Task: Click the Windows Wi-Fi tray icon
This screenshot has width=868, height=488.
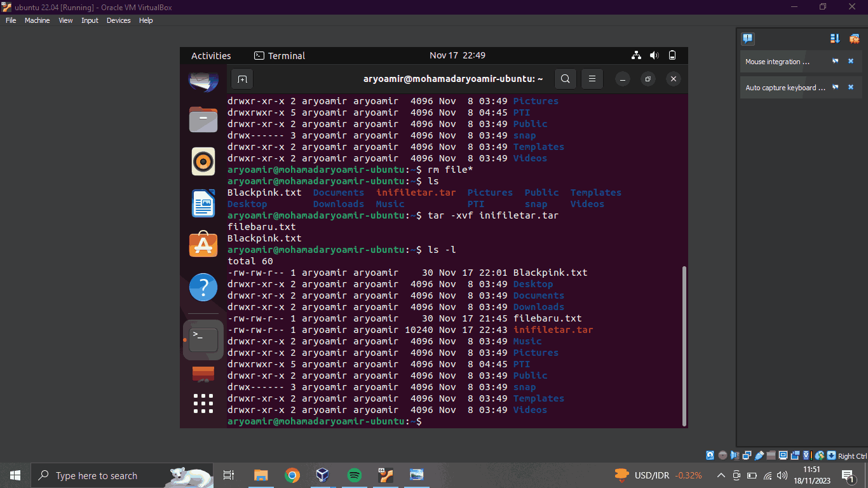Action: click(x=768, y=475)
